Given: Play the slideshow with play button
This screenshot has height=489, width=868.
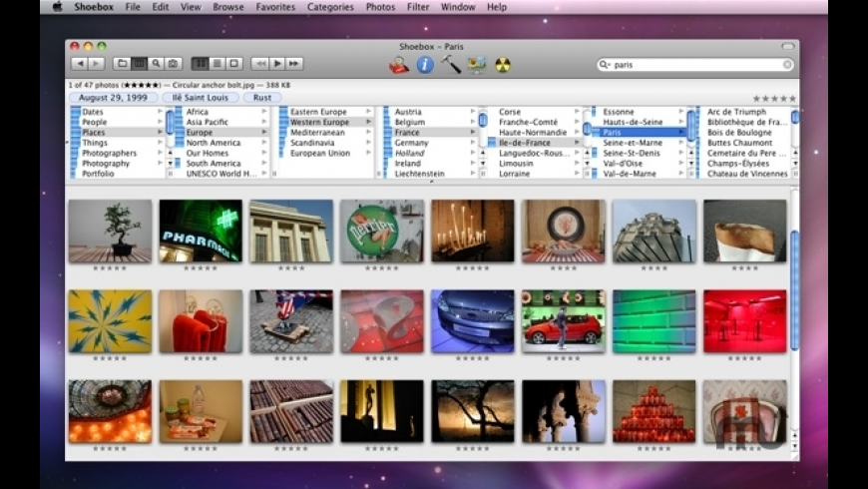Looking at the screenshot, I should coord(277,64).
